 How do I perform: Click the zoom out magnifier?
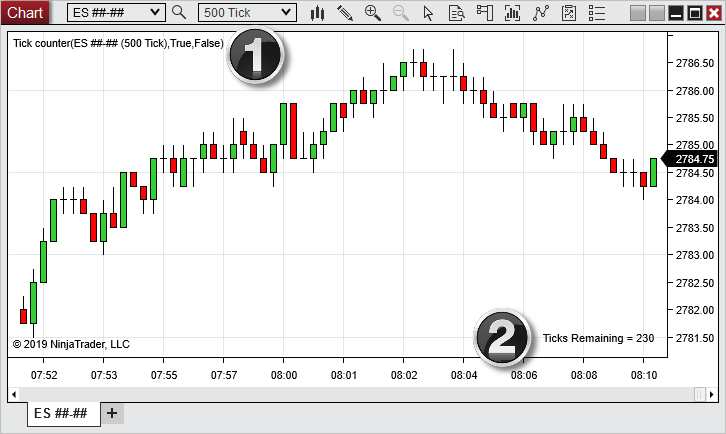coord(401,13)
